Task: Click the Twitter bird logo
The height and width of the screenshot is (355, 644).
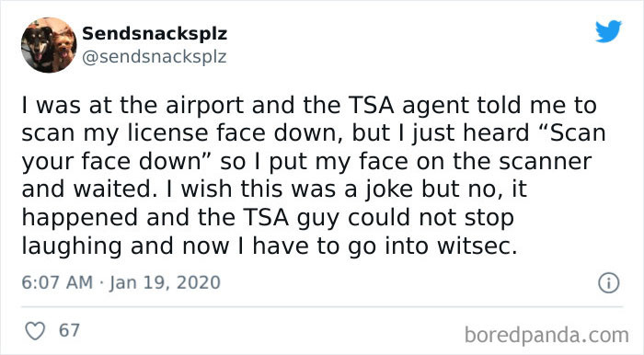Action: [x=608, y=30]
